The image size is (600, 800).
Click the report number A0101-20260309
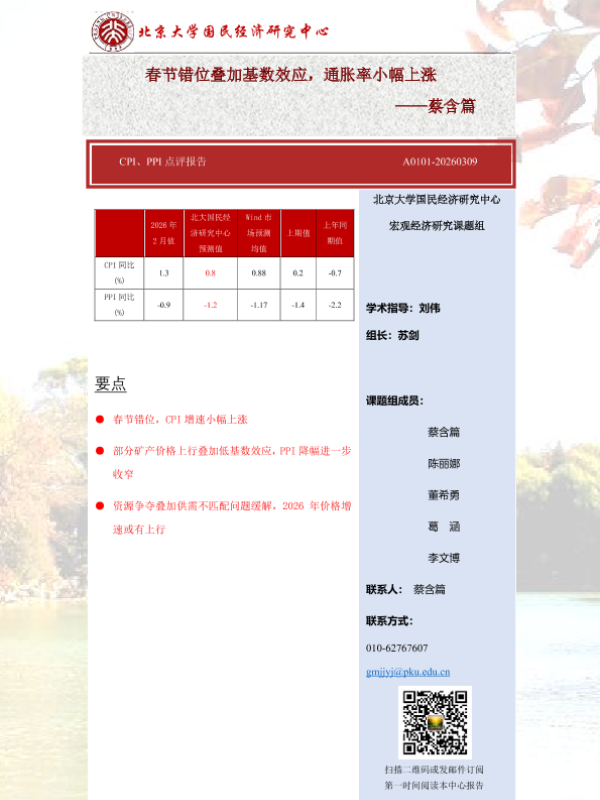pyautogui.click(x=439, y=161)
